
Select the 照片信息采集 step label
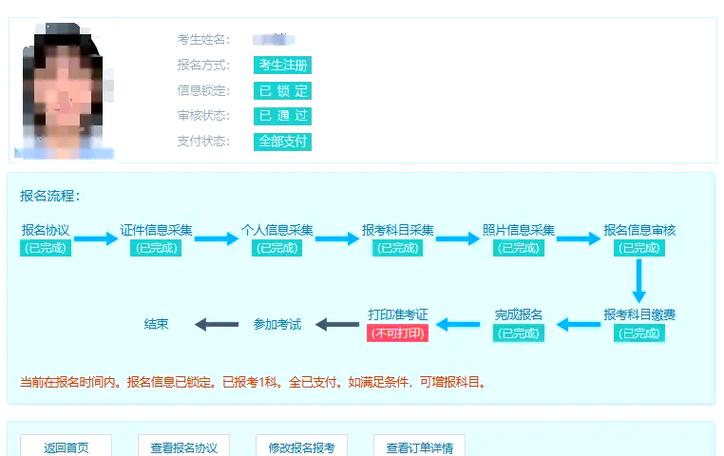518,230
